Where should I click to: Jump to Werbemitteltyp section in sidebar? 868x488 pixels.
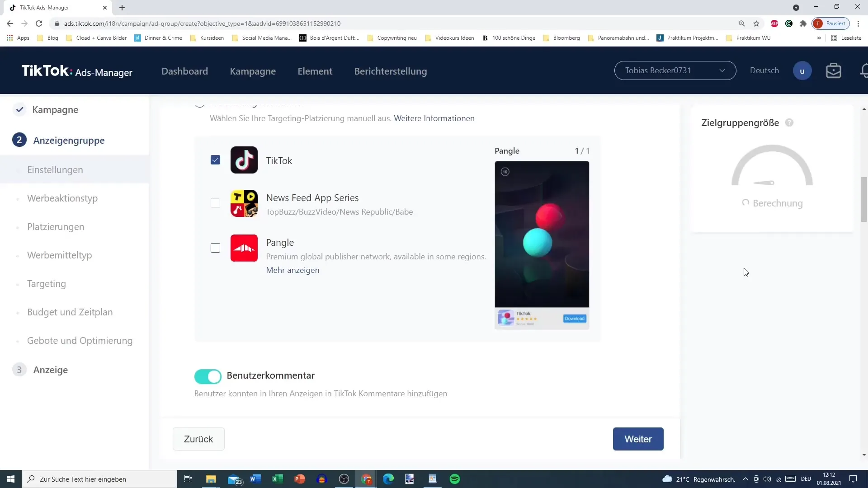tap(59, 255)
